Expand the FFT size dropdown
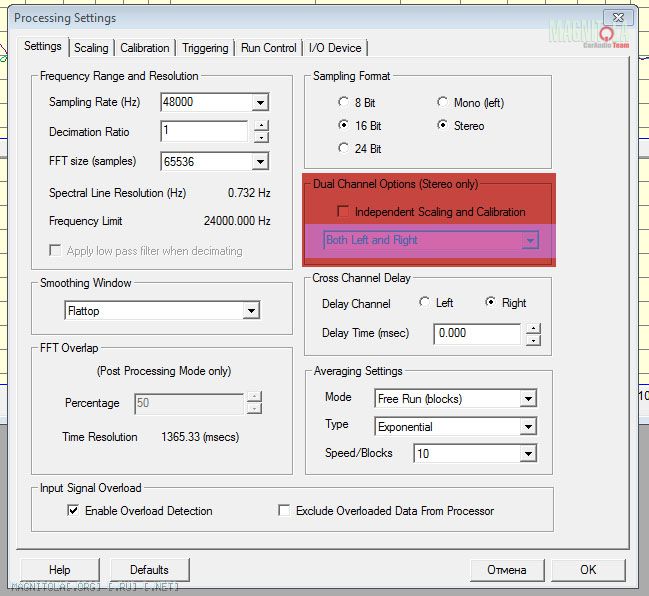Image resolution: width=649 pixels, height=596 pixels. (x=260, y=161)
